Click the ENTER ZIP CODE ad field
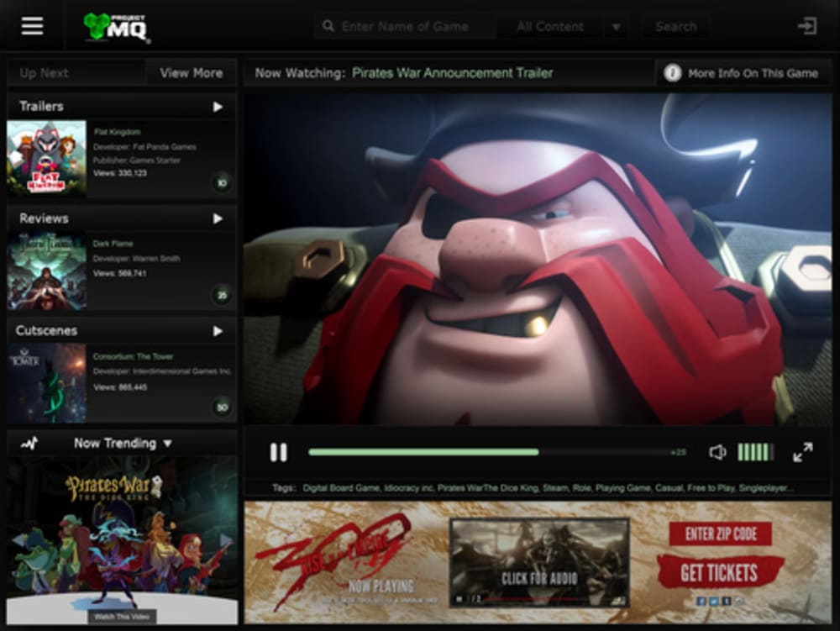 (x=721, y=534)
